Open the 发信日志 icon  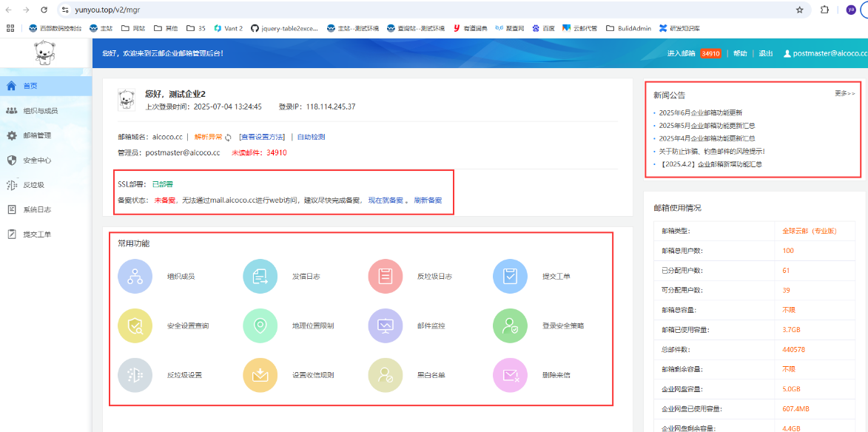coord(260,277)
